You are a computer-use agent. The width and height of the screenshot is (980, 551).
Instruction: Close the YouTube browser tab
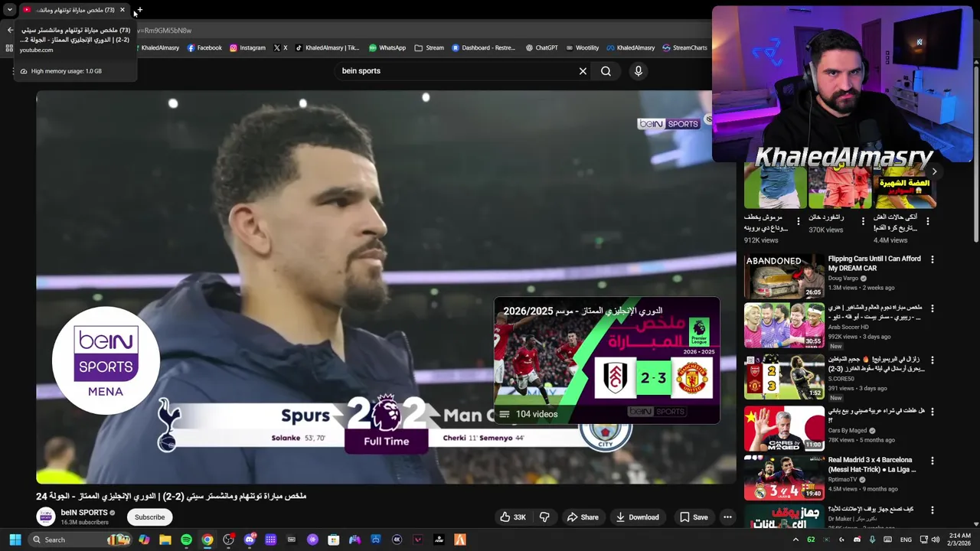point(122,10)
